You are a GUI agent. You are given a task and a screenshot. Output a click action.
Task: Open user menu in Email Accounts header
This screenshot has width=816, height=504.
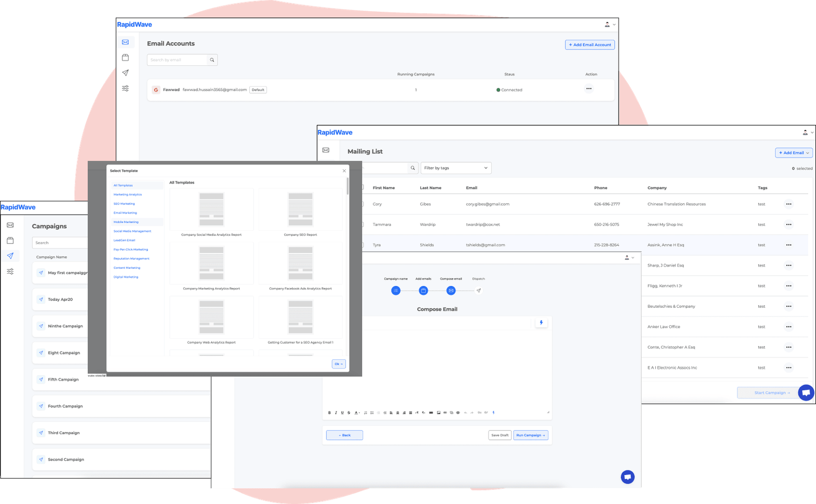point(610,24)
